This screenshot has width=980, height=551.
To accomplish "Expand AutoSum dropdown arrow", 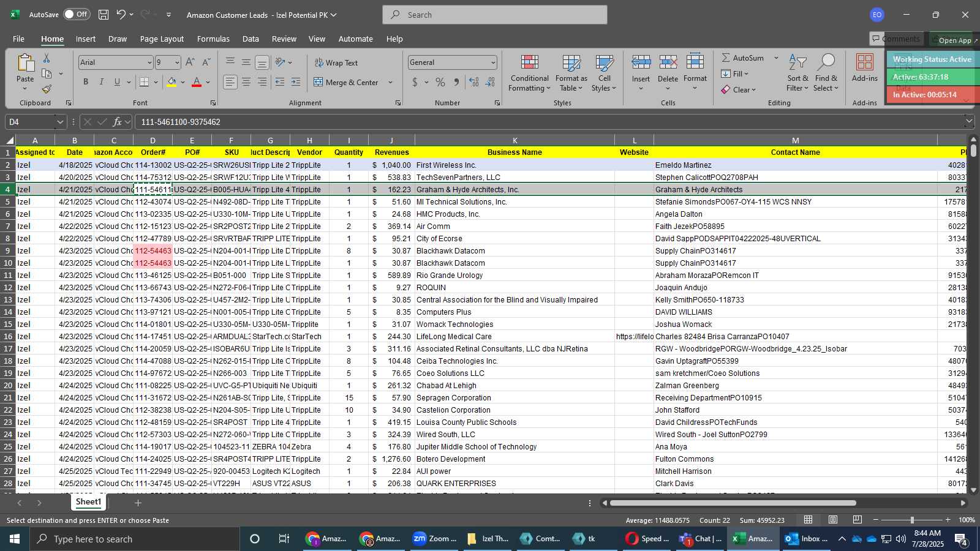I will 776,58.
